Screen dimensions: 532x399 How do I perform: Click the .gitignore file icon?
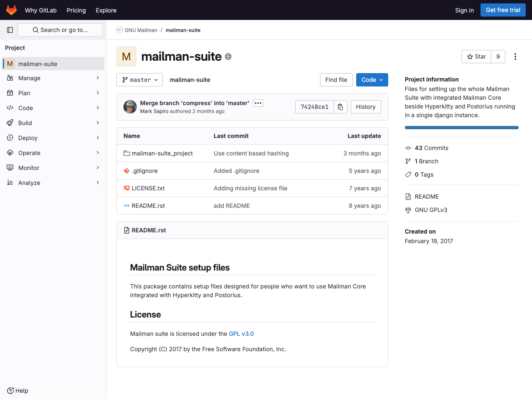pyautogui.click(x=127, y=171)
